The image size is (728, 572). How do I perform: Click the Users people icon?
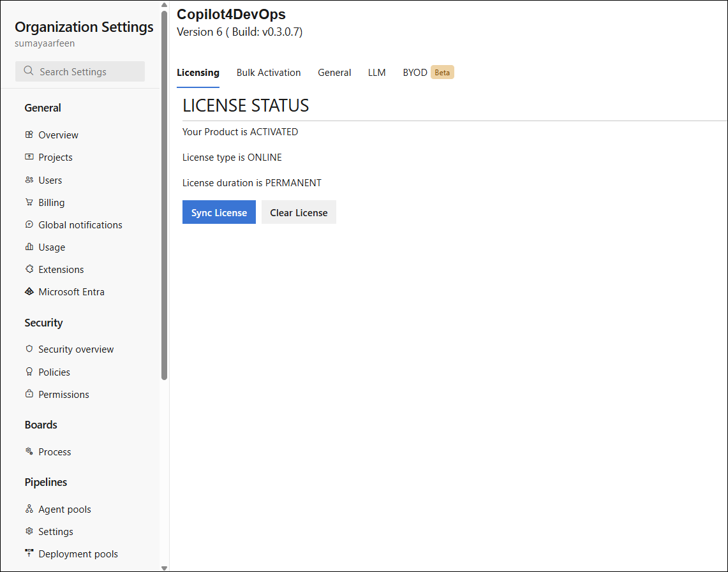point(29,180)
